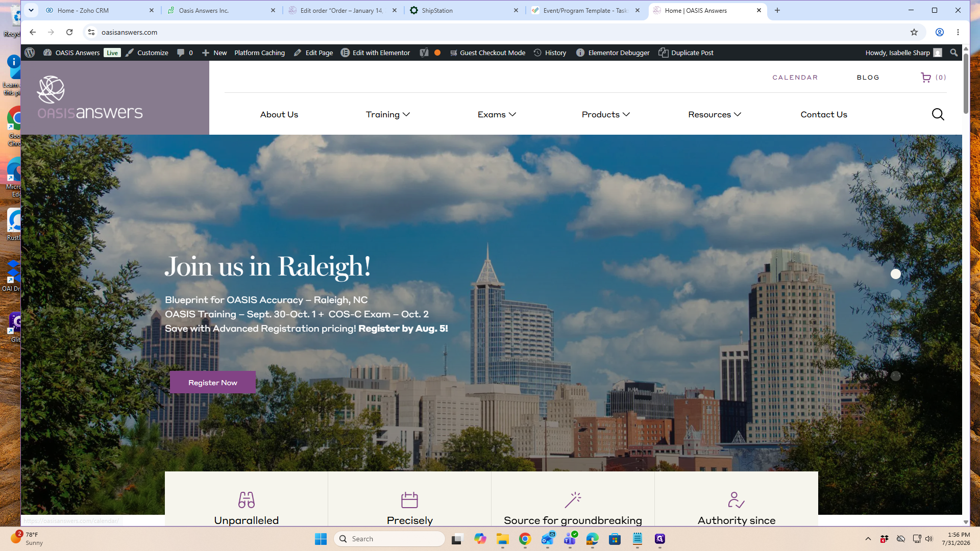Expand the Resources menu
This screenshot has height=551, width=980.
(715, 114)
